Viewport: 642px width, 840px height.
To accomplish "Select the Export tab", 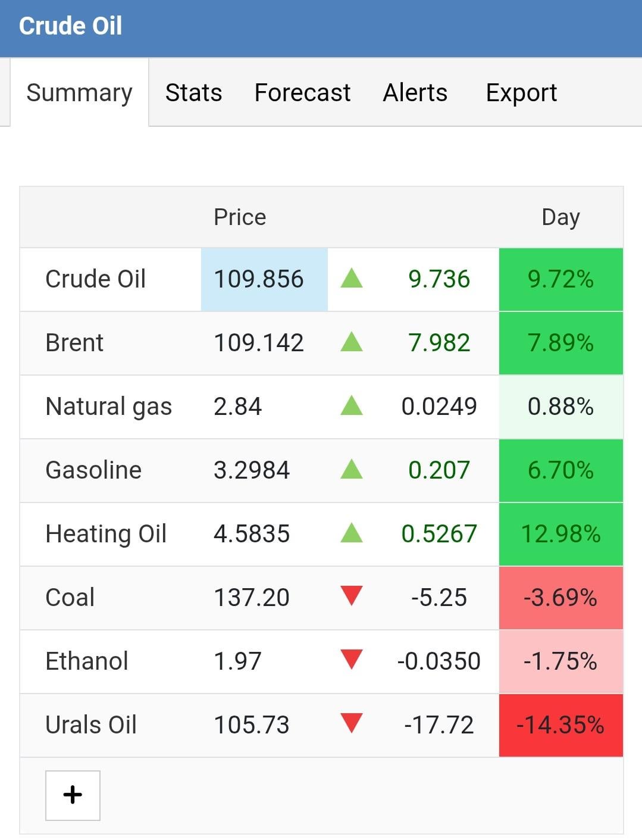I will point(521,93).
